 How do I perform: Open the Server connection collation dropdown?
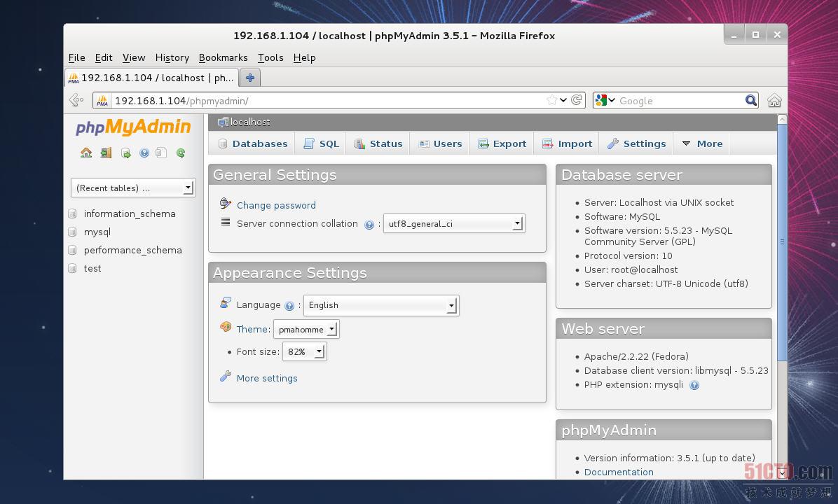pos(454,224)
